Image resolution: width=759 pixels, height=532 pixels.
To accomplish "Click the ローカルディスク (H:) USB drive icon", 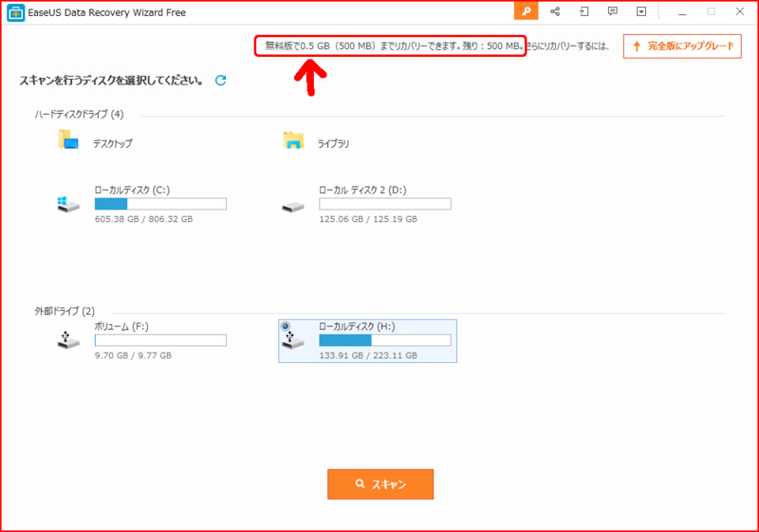I will (x=293, y=339).
